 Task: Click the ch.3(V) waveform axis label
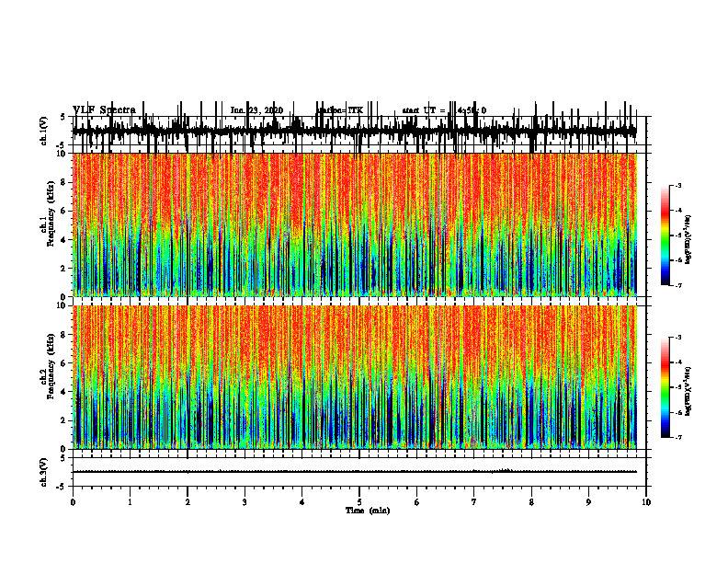point(44,472)
